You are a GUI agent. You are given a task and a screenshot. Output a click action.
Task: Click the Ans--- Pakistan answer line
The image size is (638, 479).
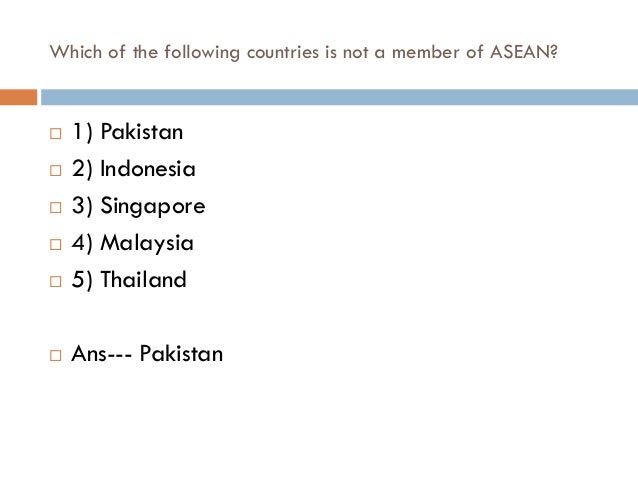pyautogui.click(x=147, y=354)
